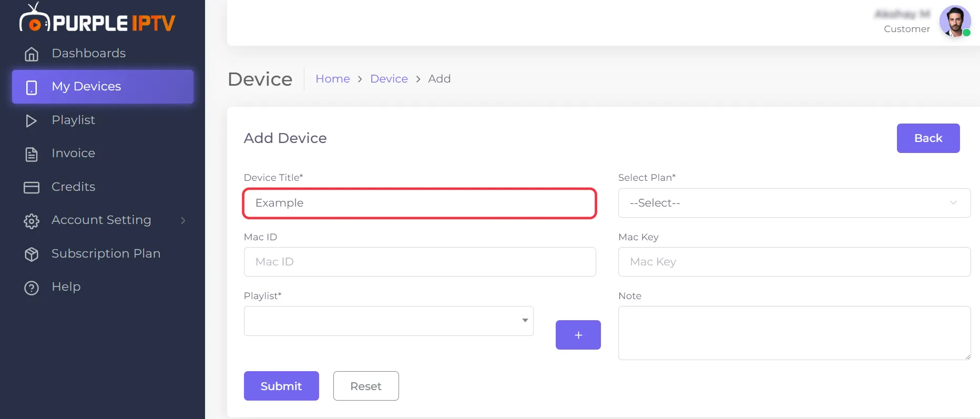The image size is (980, 419).
Task: Open the Playlist dropdown list
Action: 389,321
